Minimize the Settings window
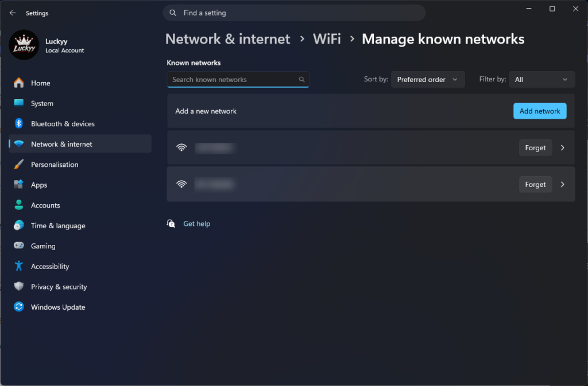The height and width of the screenshot is (386, 588). (529, 9)
